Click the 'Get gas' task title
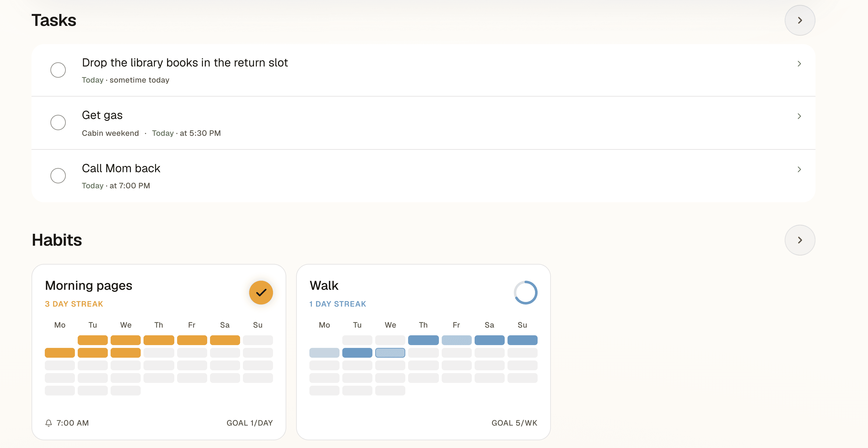Screen dimensions: 868x448 [102, 115]
